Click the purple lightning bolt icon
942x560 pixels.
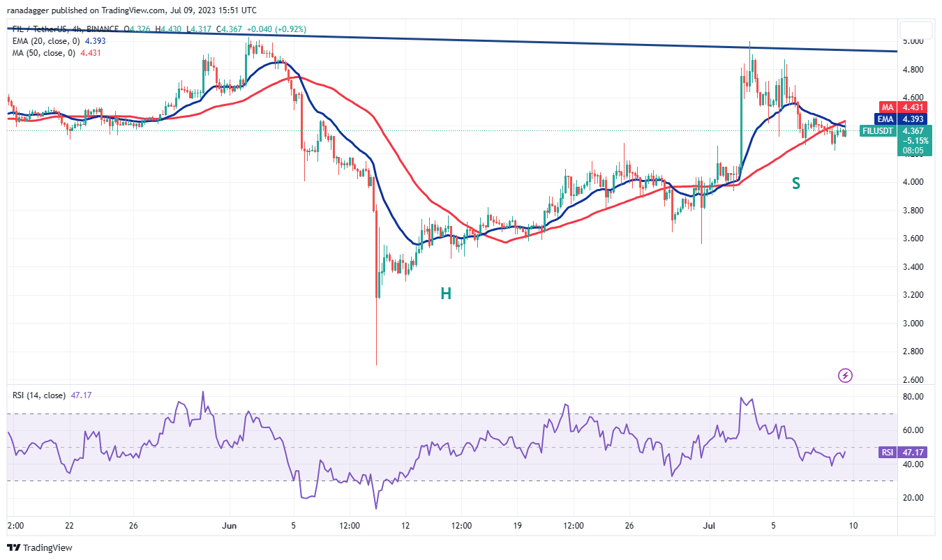[x=845, y=376]
